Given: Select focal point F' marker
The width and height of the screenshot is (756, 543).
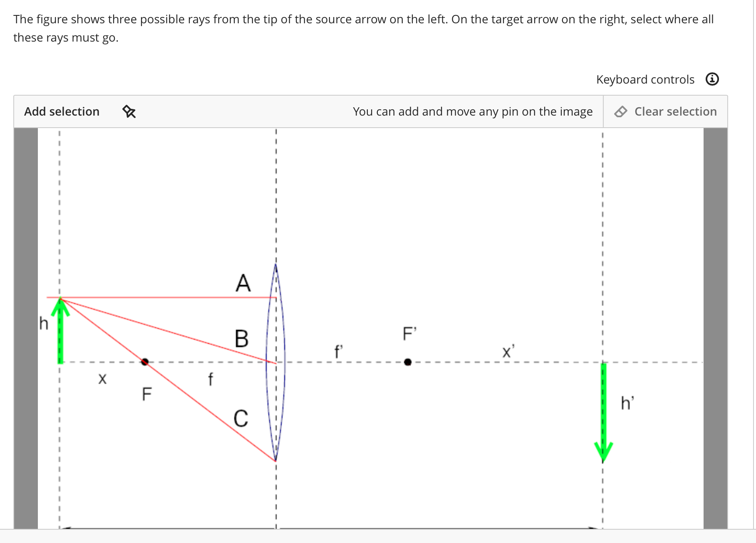Looking at the screenshot, I should (x=408, y=362).
